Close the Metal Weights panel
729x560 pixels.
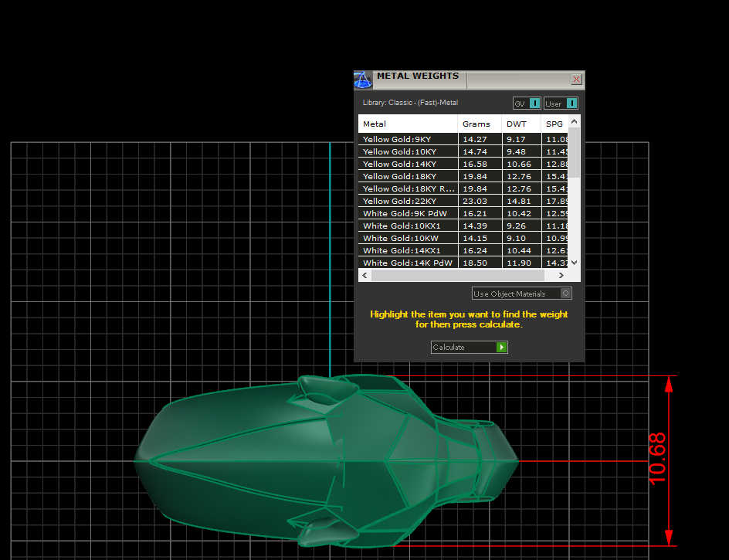coord(576,80)
